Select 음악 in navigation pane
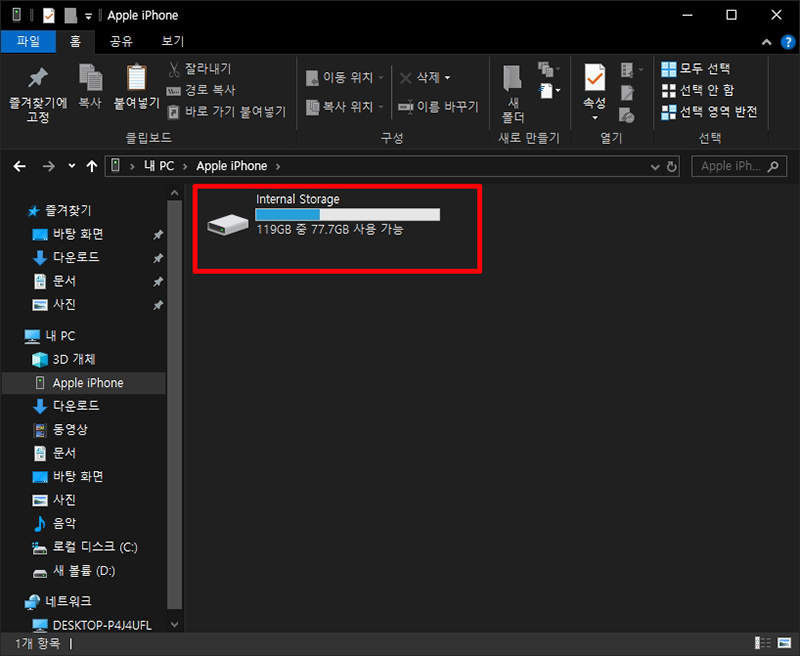 tap(64, 523)
